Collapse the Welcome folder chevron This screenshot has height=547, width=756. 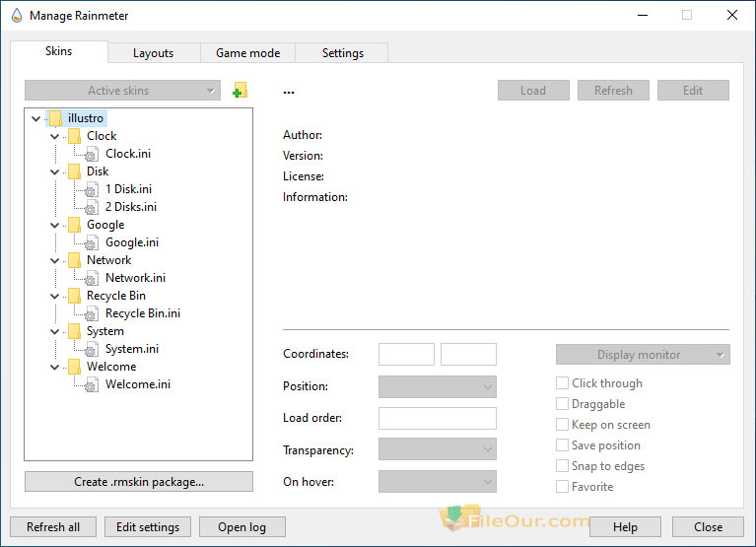[55, 368]
